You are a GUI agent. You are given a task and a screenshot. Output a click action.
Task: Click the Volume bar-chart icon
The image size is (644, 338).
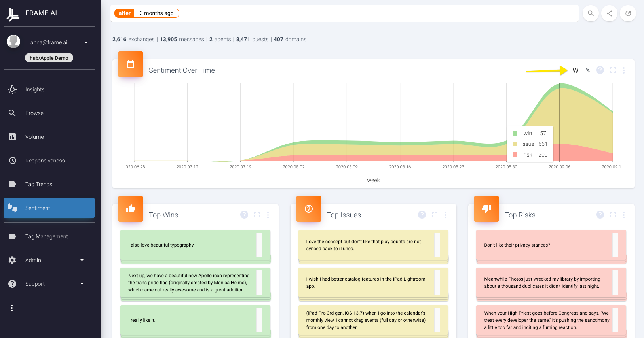click(x=12, y=137)
